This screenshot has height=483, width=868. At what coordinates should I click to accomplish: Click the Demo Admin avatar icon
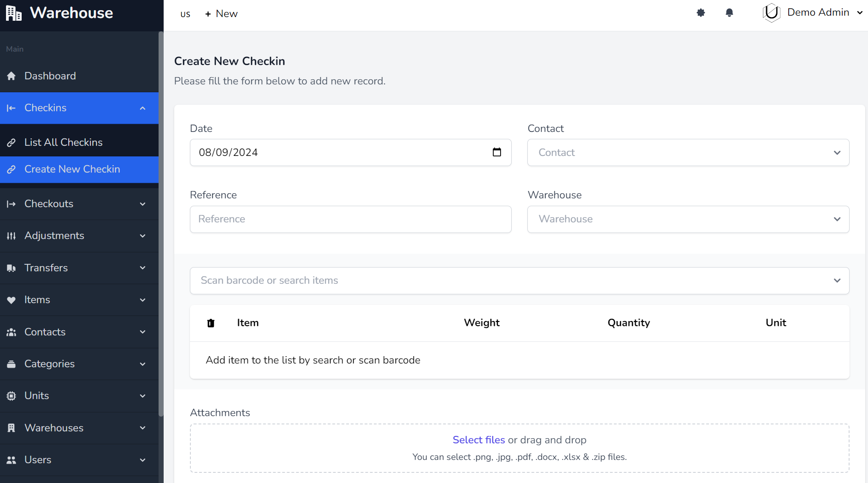point(771,13)
